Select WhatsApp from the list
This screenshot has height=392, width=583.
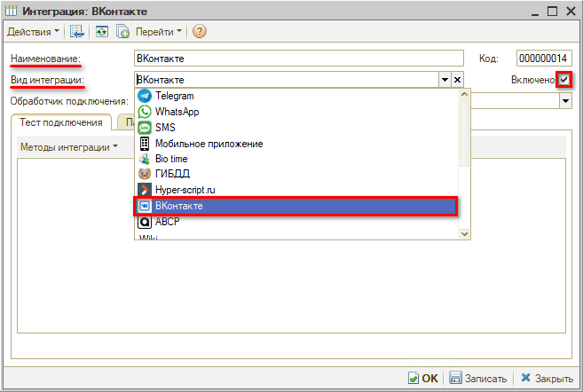coord(296,112)
